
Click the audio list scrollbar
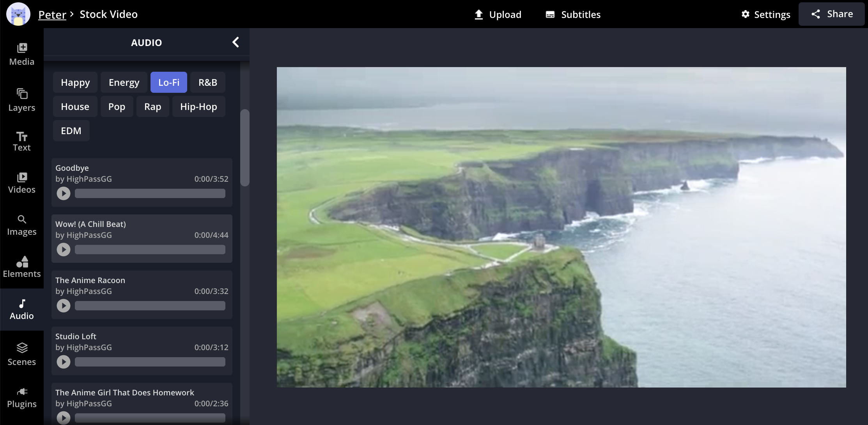coord(245,148)
